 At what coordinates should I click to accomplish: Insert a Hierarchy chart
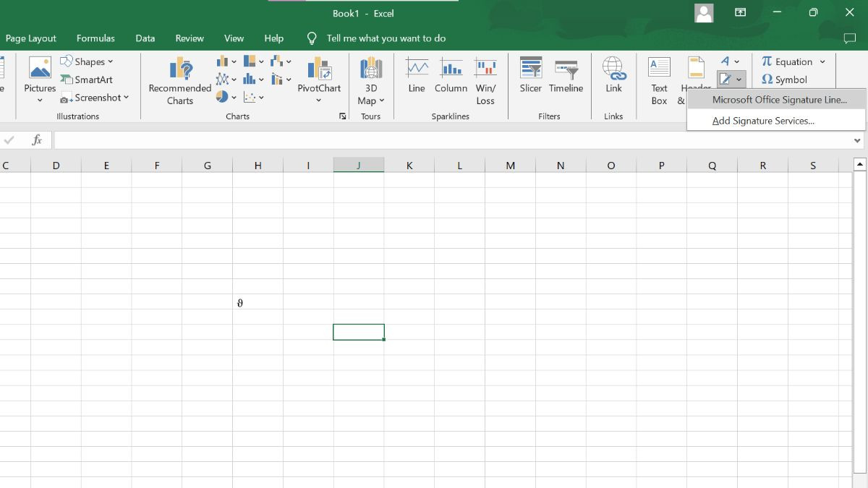tap(253, 61)
